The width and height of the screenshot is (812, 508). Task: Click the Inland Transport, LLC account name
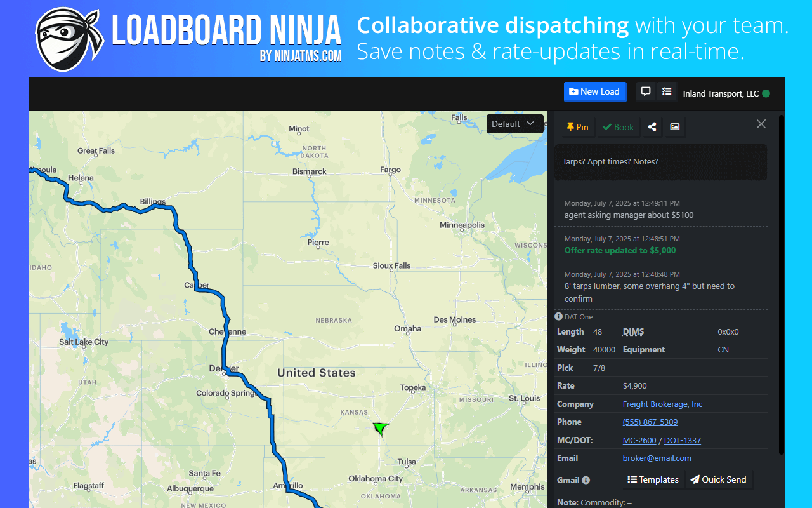(x=721, y=93)
